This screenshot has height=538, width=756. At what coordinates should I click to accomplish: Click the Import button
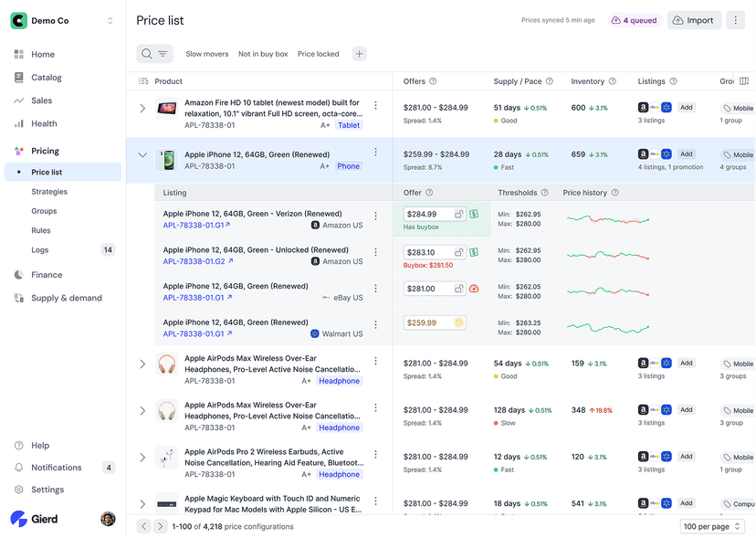[694, 19]
